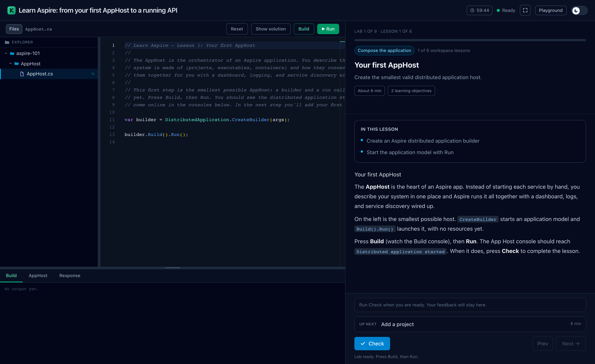Click the clock icon in the timer
595x364 pixels.
coord(472,10)
